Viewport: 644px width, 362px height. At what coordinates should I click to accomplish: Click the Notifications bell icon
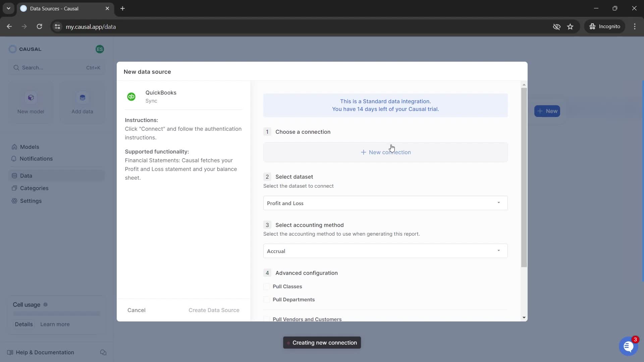click(14, 159)
